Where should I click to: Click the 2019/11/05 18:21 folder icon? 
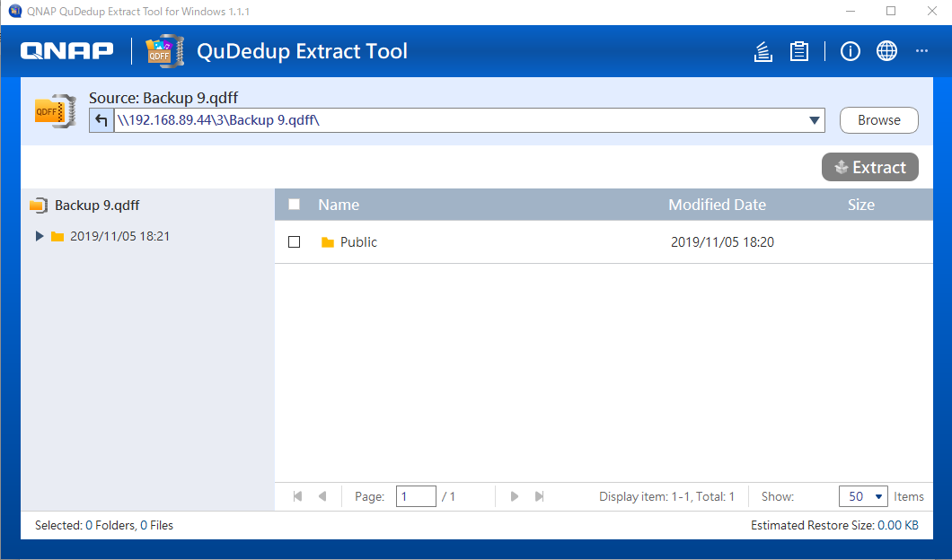[x=57, y=236]
